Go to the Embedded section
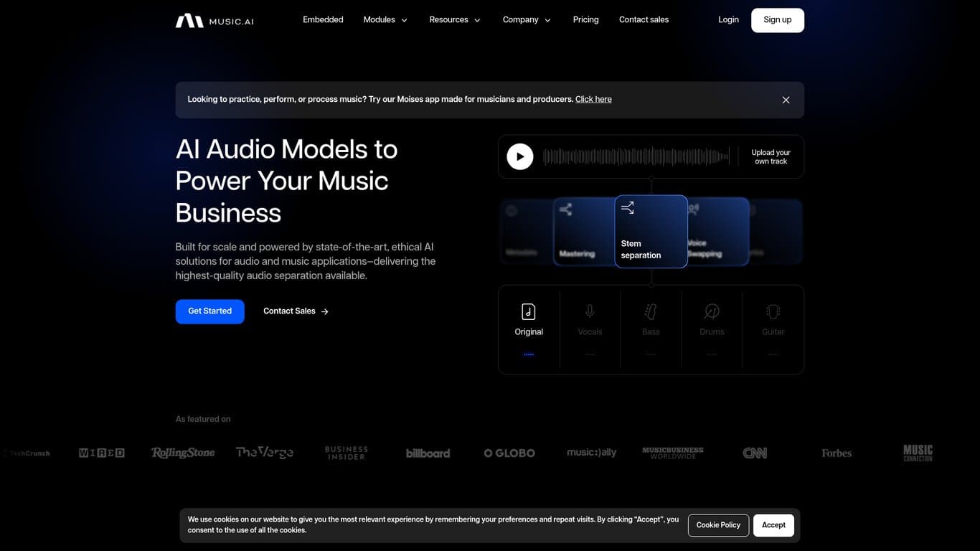 tap(323, 19)
